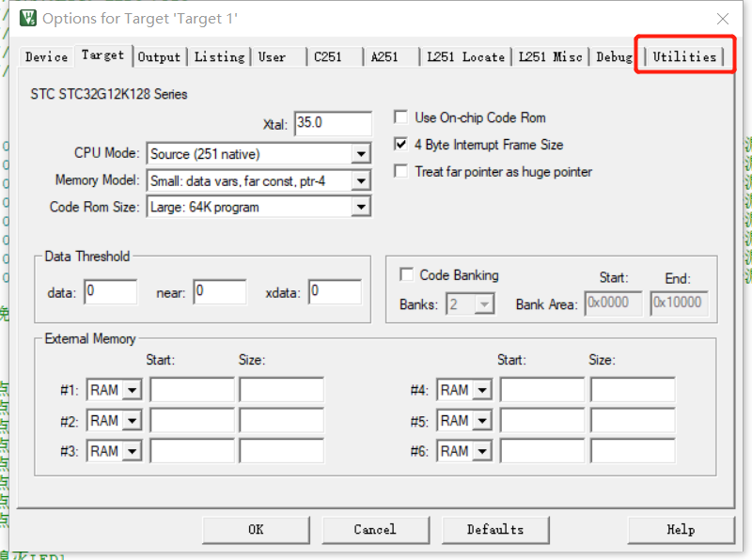The height and width of the screenshot is (560, 752).
Task: Click the Cancel button
Action: [x=375, y=530]
